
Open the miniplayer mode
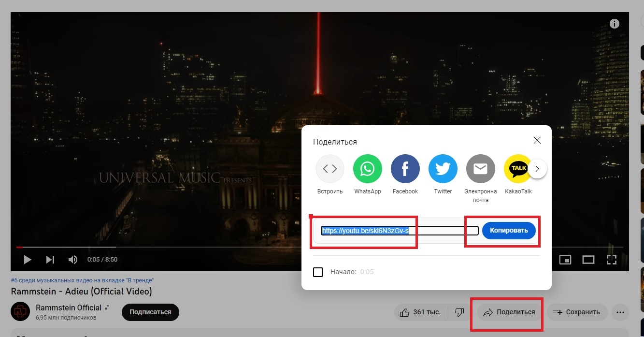pyautogui.click(x=565, y=260)
